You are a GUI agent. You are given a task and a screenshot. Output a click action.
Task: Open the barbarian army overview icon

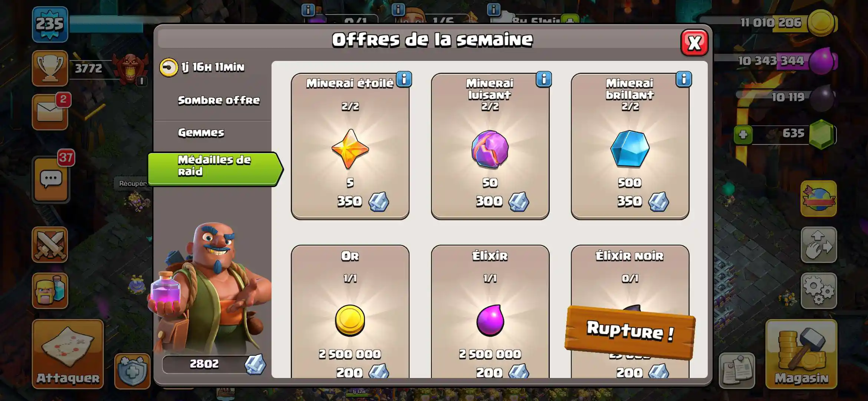click(x=50, y=291)
